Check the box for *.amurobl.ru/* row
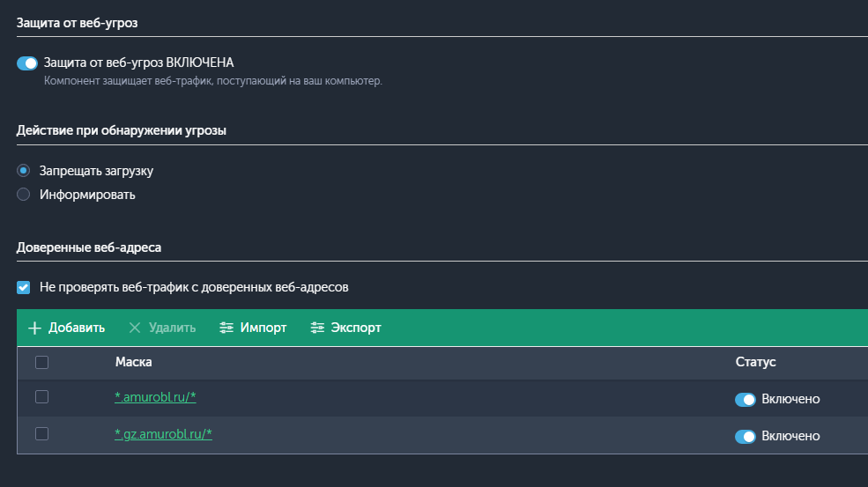Image resolution: width=868 pixels, height=487 pixels. tap(41, 397)
